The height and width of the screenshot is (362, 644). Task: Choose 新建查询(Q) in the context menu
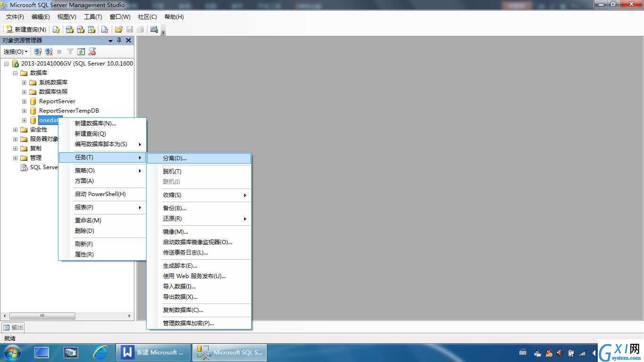pos(102,134)
